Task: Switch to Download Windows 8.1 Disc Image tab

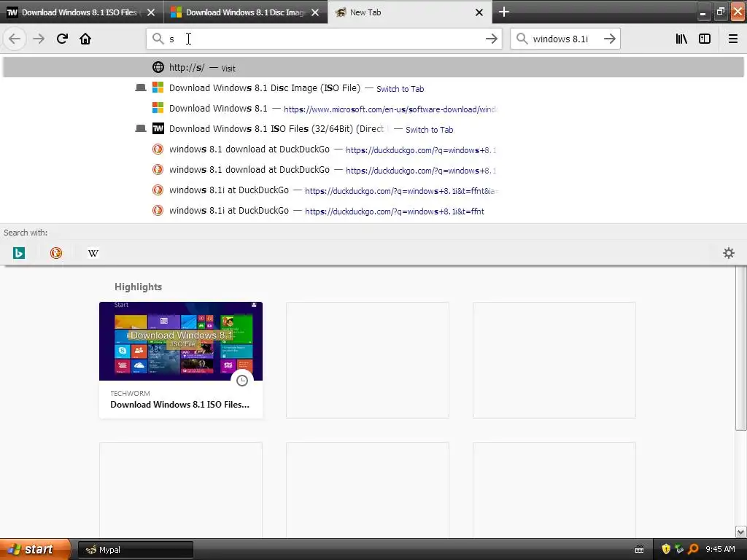Action: (245, 12)
